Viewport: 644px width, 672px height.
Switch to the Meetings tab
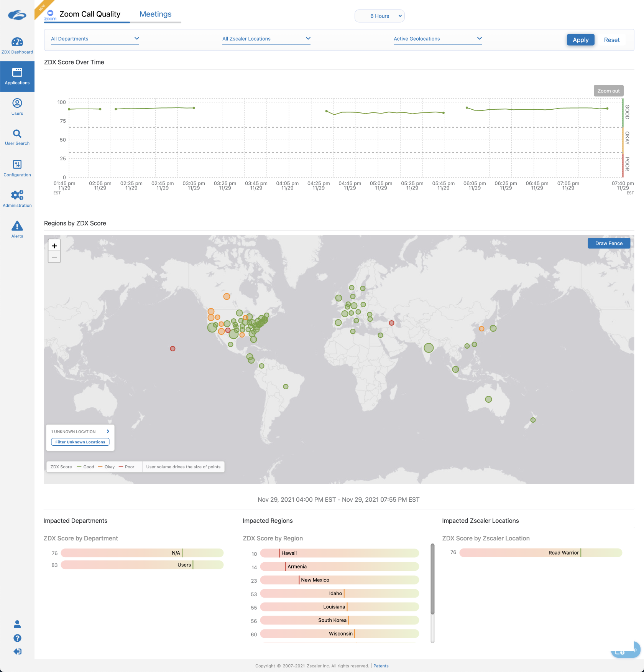pyautogui.click(x=156, y=14)
